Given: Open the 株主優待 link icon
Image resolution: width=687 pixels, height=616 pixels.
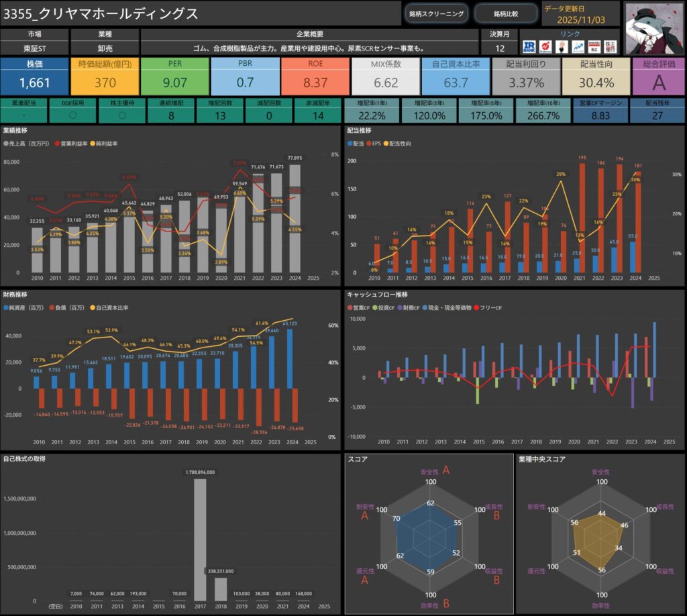Looking at the screenshot, I should (x=609, y=46).
